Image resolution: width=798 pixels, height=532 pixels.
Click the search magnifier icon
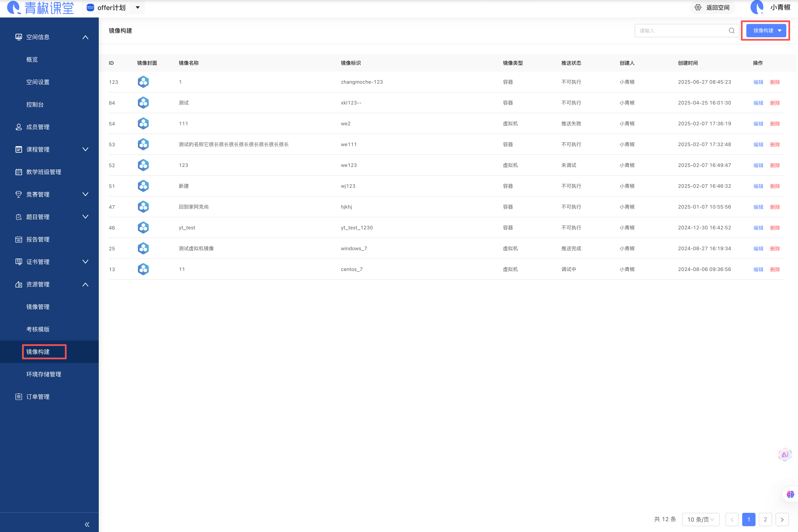coord(732,31)
